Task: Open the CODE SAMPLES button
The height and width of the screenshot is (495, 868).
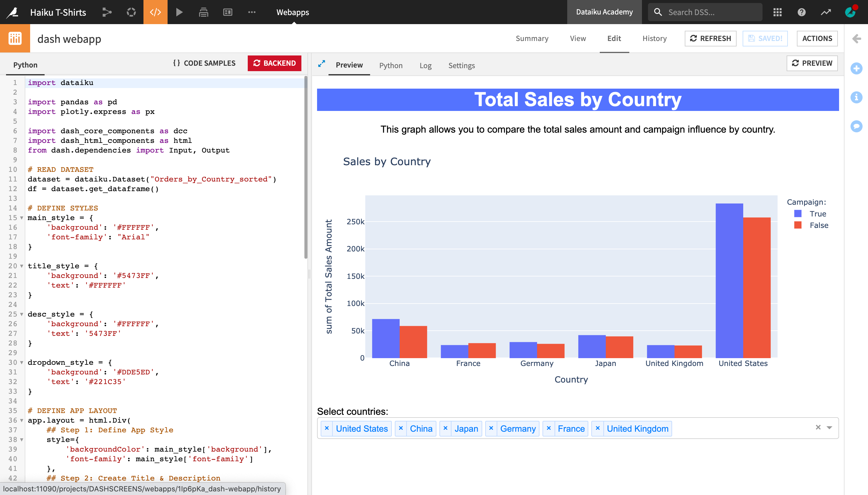Action: pos(204,63)
